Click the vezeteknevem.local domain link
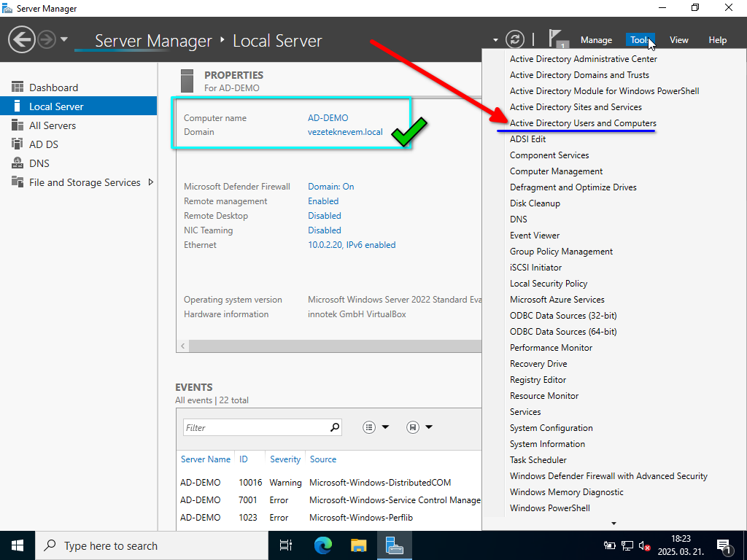 pos(345,132)
